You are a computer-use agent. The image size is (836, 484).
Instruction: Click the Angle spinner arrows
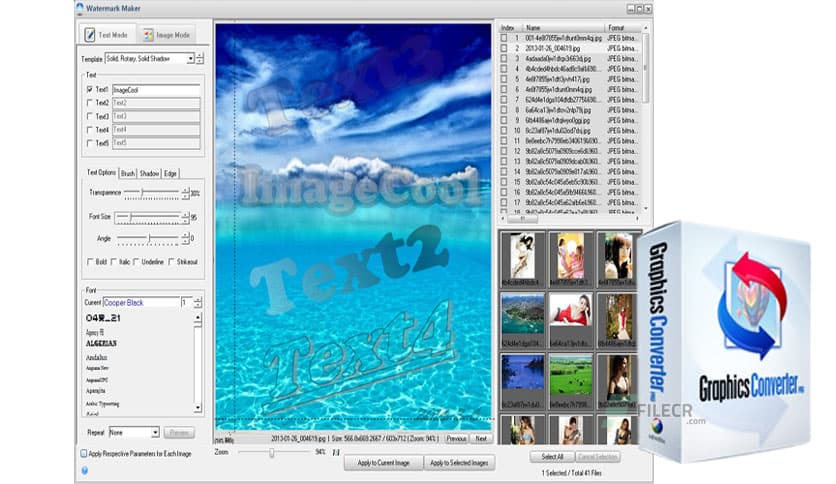coord(186,238)
